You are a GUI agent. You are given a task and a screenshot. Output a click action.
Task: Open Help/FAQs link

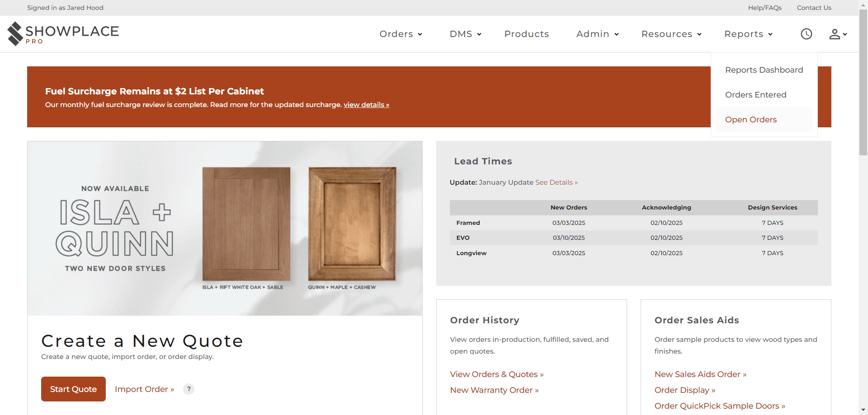tap(765, 8)
